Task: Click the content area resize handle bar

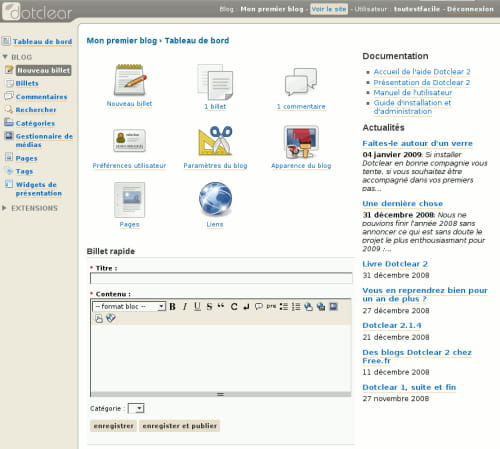Action: click(221, 394)
